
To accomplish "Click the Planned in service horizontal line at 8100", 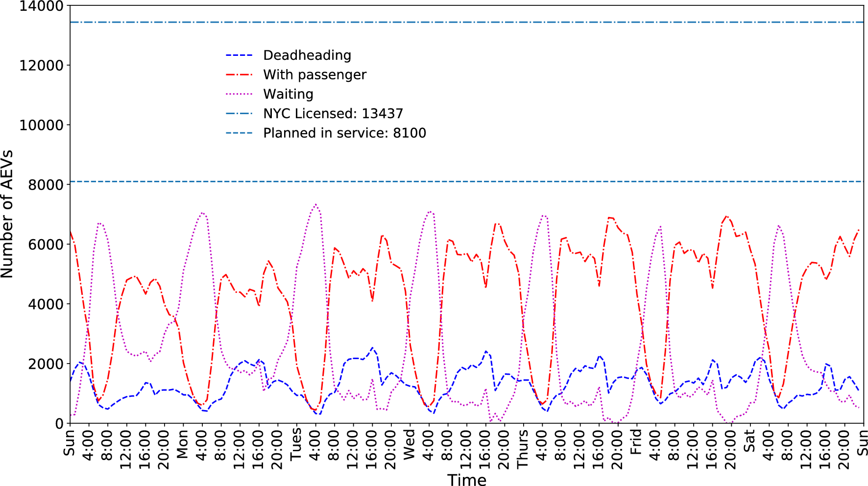I will [467, 182].
